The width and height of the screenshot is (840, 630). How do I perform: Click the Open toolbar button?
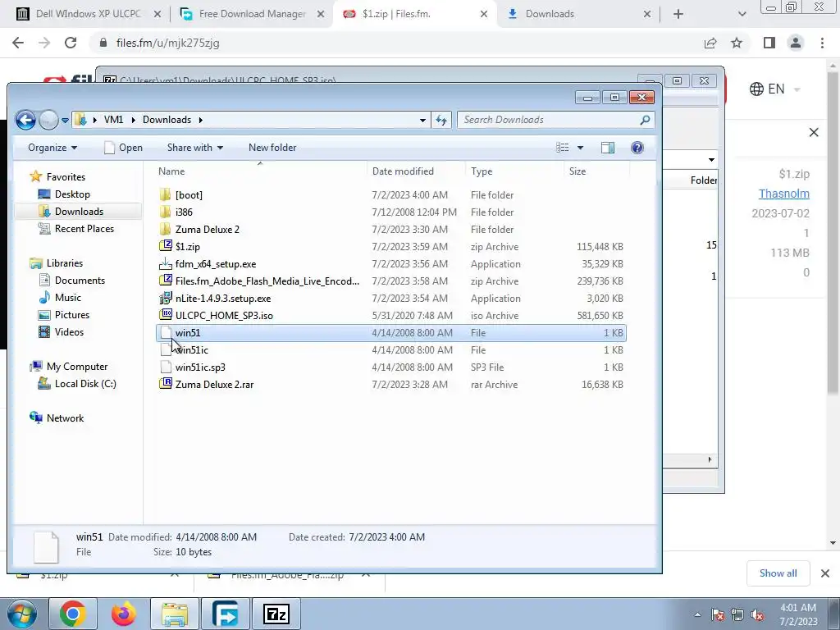pos(123,148)
